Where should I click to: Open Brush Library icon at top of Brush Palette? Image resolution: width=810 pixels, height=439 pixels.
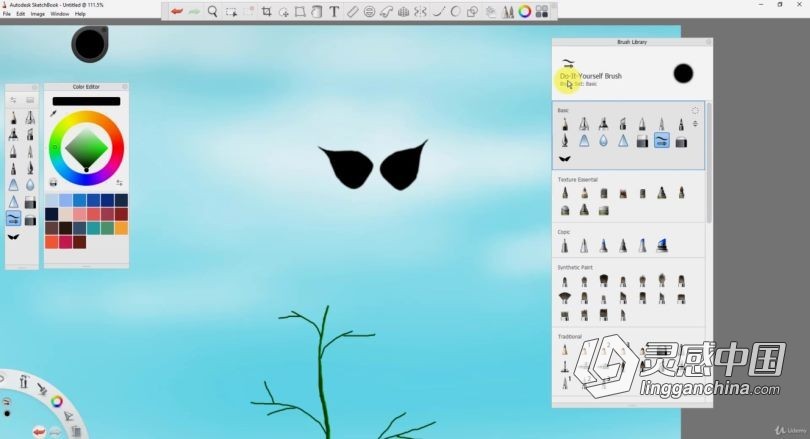[x=30, y=100]
